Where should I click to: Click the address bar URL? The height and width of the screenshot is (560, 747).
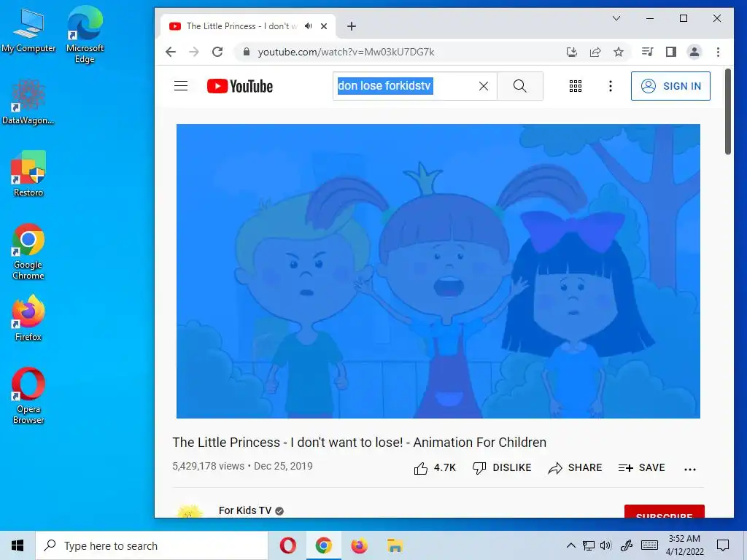pyautogui.click(x=346, y=52)
